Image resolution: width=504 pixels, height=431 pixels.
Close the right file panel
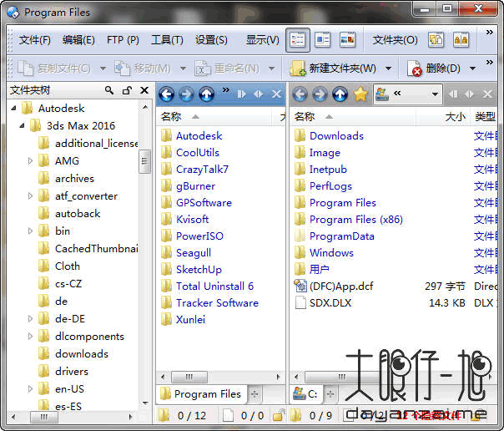pos(487,94)
